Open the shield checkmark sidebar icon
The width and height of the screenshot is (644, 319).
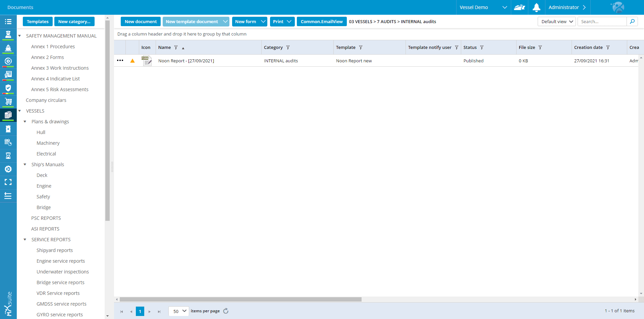coord(8,88)
